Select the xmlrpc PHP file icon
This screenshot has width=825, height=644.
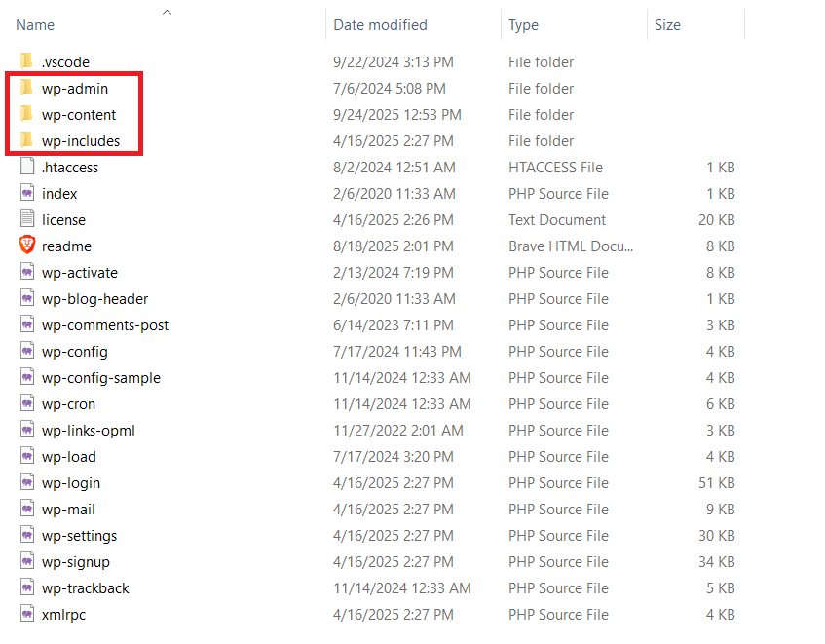(x=26, y=615)
